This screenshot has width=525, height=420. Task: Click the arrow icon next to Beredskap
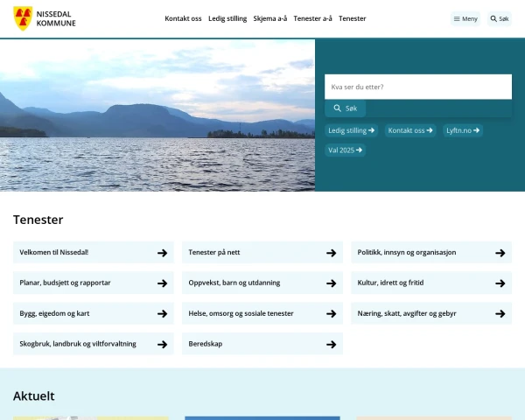332,344
